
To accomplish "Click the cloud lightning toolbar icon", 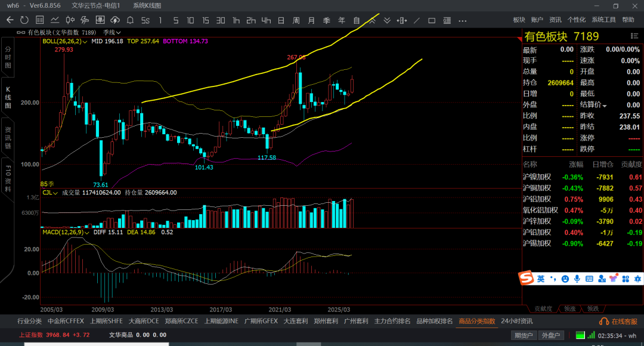I will (x=115, y=20).
